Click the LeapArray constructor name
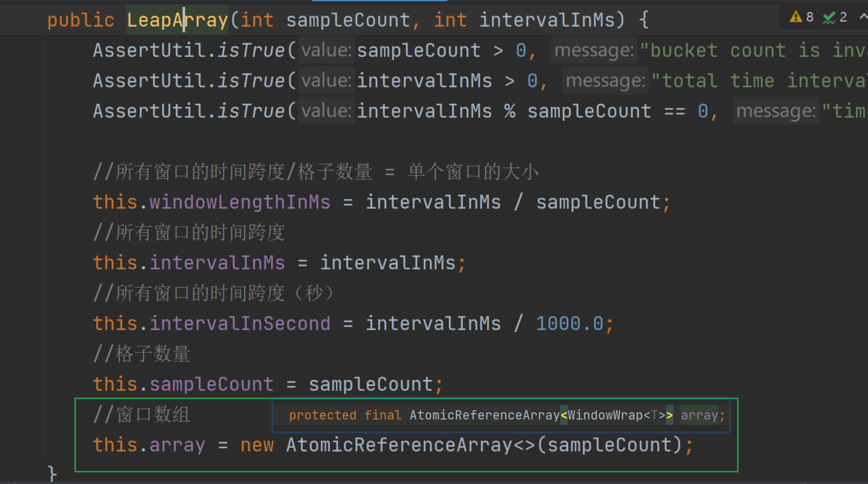 coord(178,20)
